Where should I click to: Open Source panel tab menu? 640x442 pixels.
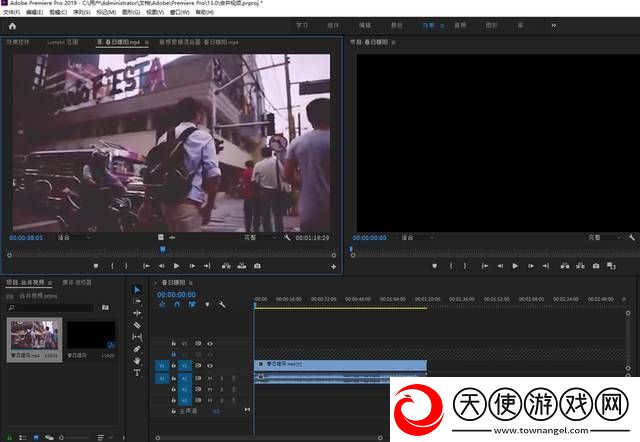click(x=147, y=42)
